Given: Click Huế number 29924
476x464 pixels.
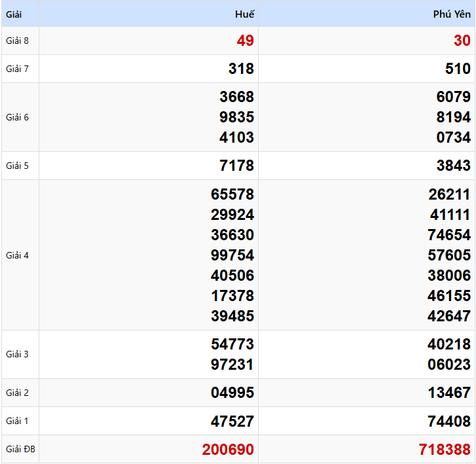Looking at the screenshot, I should coord(232,215).
